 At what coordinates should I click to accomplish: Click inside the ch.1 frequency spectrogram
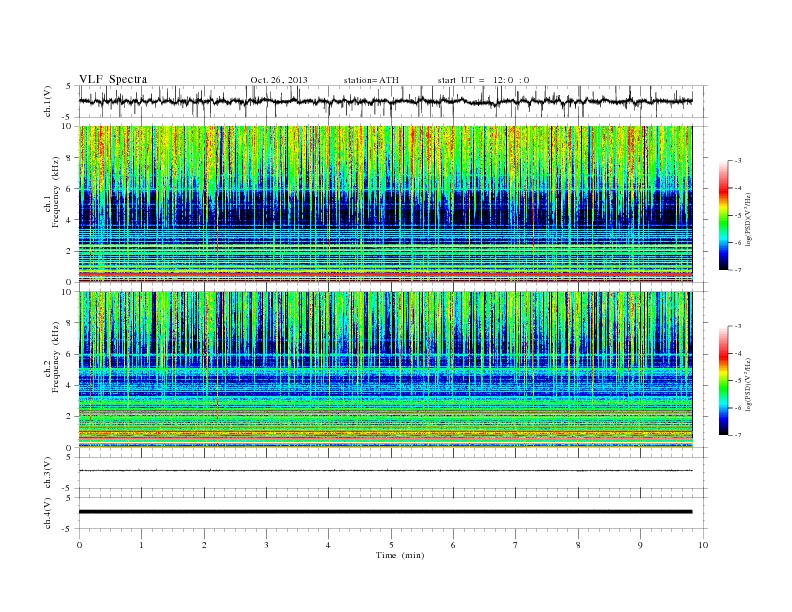(386, 204)
